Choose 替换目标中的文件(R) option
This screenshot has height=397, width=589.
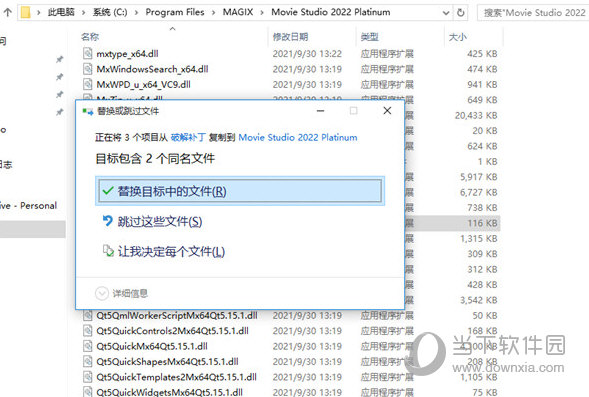[240, 191]
